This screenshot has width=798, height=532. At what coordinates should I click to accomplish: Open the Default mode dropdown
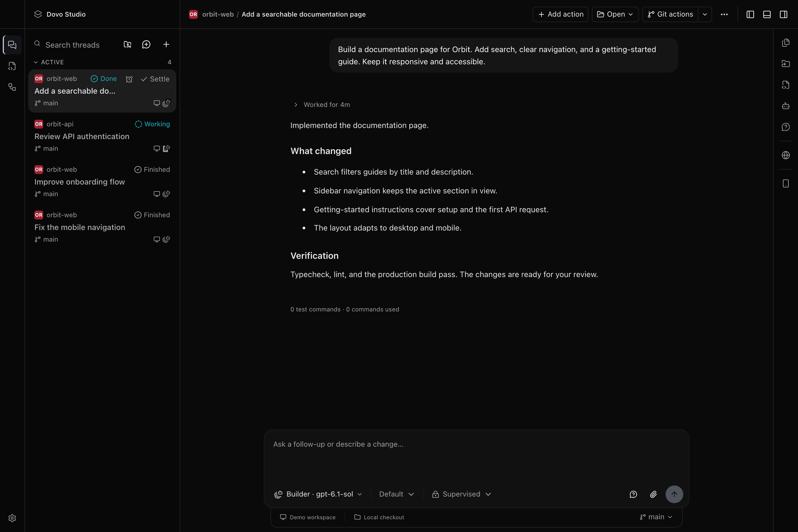point(397,494)
